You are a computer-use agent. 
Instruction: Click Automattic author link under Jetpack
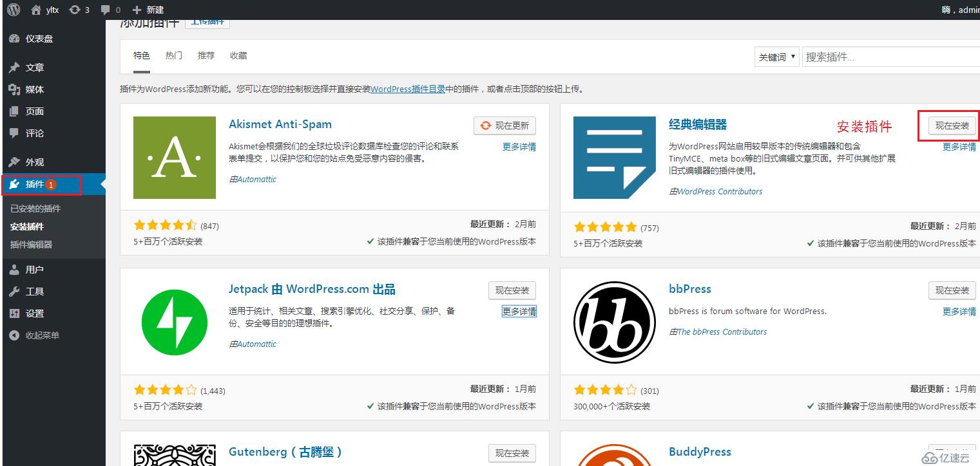256,344
